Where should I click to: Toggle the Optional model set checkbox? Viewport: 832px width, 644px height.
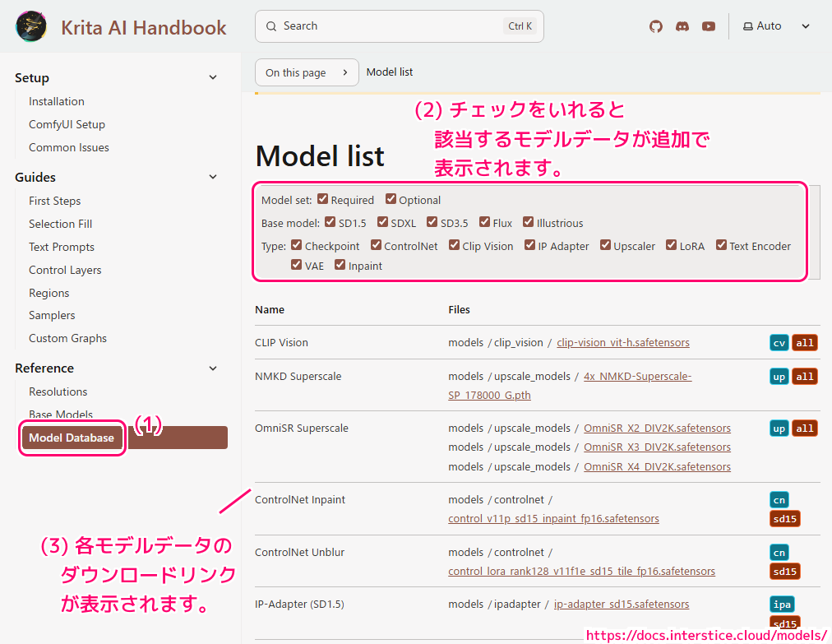click(x=391, y=199)
